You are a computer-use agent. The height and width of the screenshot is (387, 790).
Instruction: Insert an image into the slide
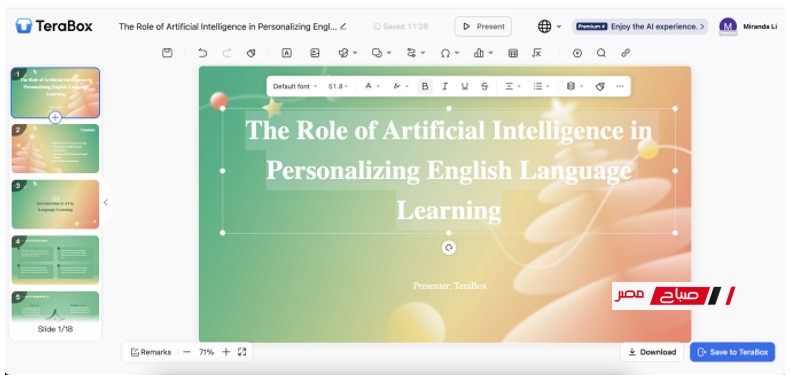point(315,53)
